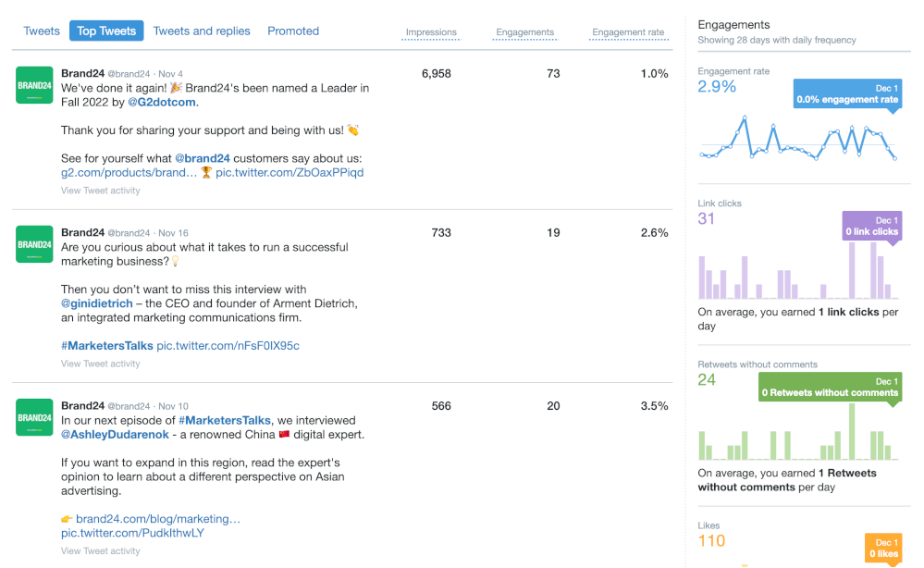Click Brand24 name on Nov 4 tweet
924x568 pixels.
click(x=82, y=73)
